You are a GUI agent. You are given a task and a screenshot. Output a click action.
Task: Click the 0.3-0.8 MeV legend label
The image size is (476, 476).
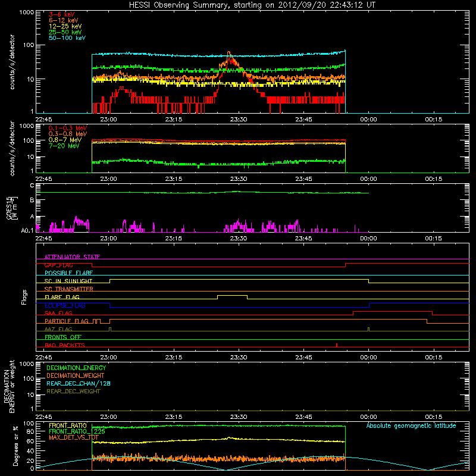[x=68, y=134]
